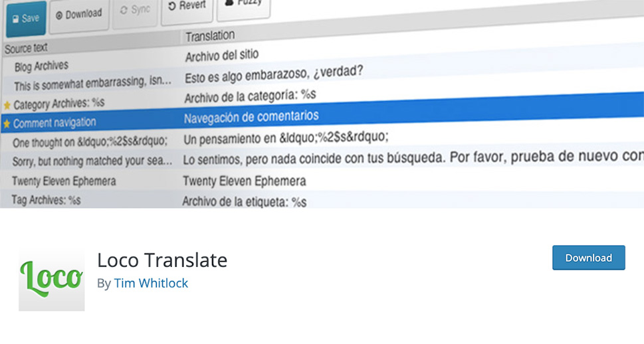Click the Loco Translate plugin title

(x=162, y=260)
